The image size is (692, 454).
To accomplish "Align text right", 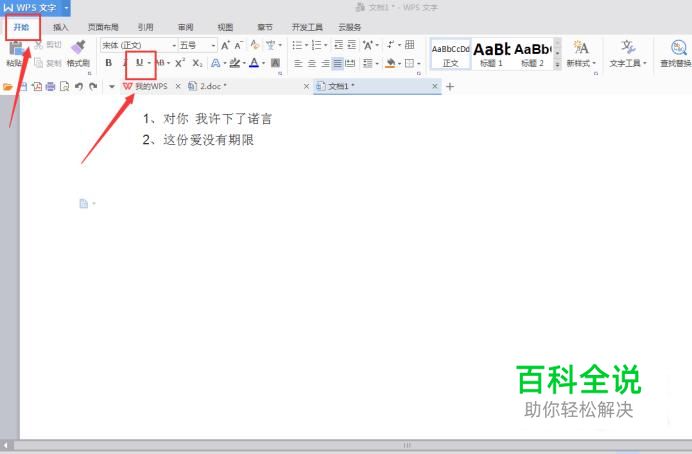I will coord(325,64).
